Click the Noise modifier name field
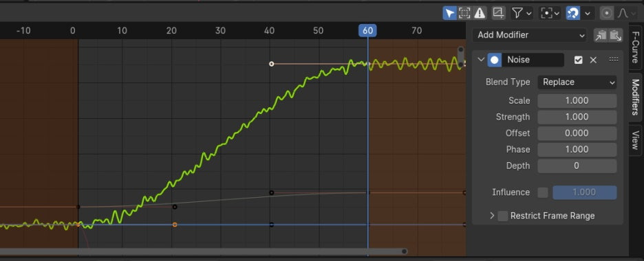The height and width of the screenshot is (261, 644). tap(533, 60)
